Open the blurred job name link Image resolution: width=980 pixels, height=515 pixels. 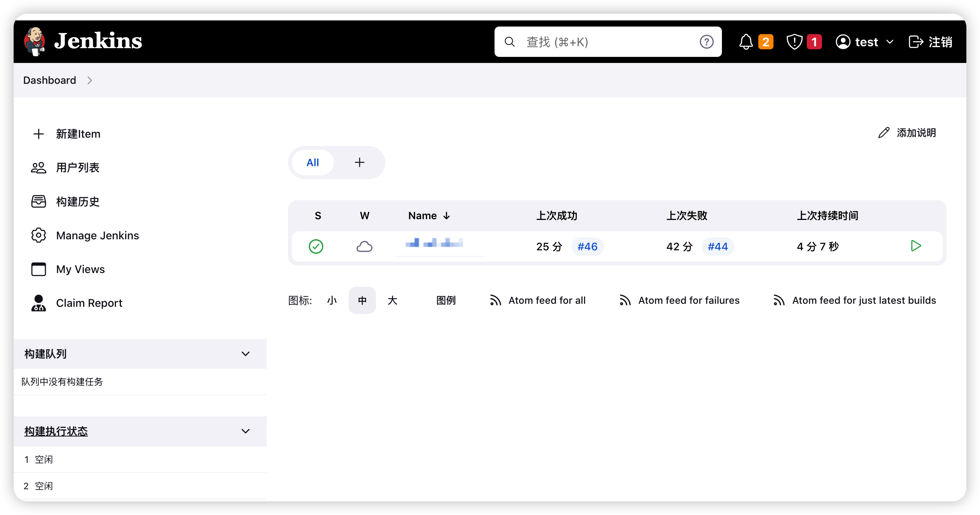(434, 243)
